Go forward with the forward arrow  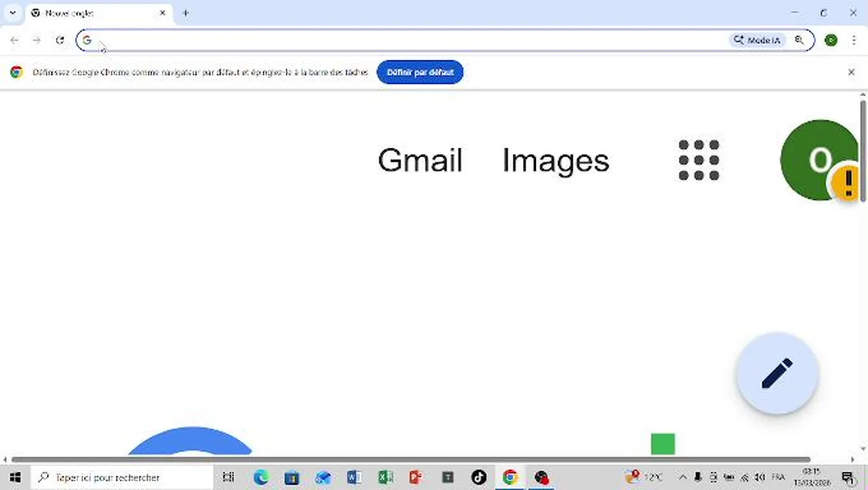point(37,40)
